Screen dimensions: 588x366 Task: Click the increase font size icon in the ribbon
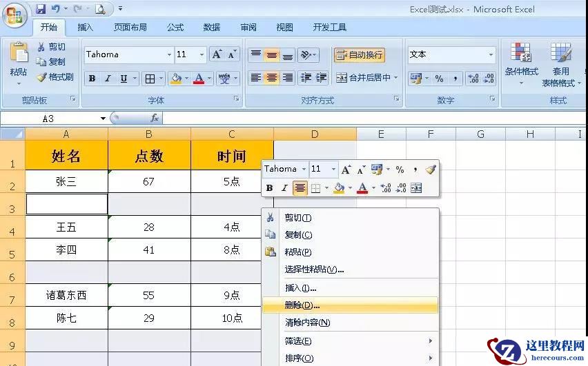217,54
